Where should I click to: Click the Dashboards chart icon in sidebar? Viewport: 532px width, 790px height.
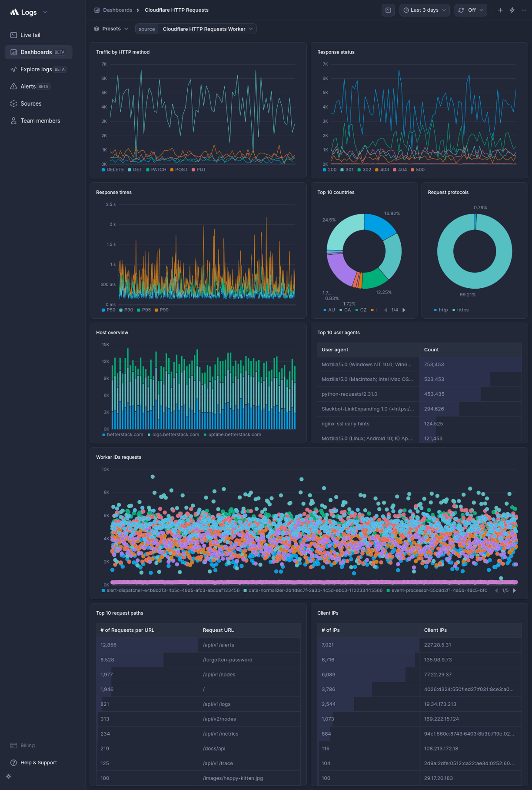pyautogui.click(x=13, y=52)
